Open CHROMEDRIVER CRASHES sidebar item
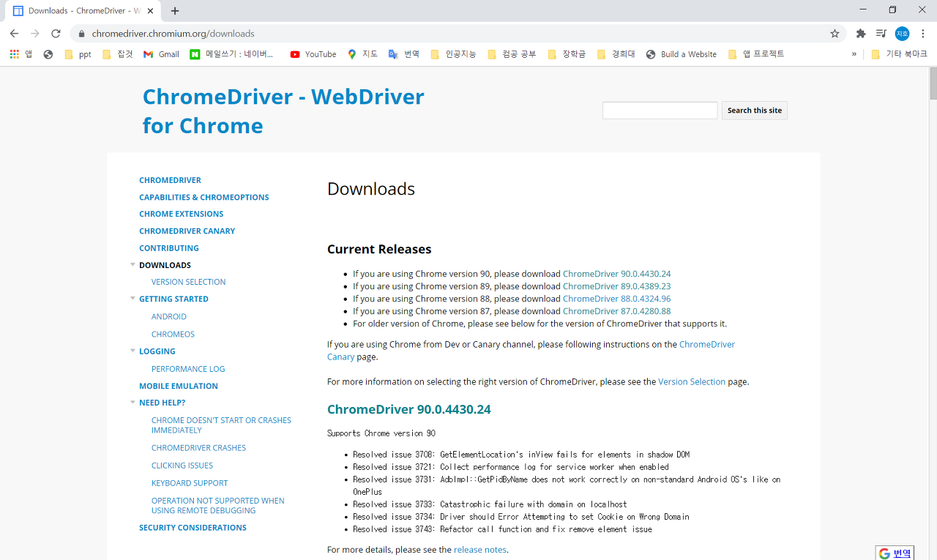Viewport: 937px width, 560px height. pyautogui.click(x=198, y=448)
